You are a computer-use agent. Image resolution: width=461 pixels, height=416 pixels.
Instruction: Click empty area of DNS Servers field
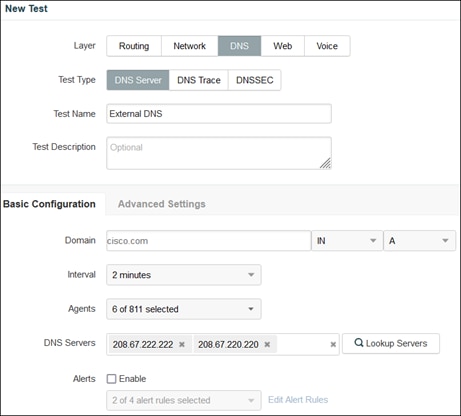303,344
